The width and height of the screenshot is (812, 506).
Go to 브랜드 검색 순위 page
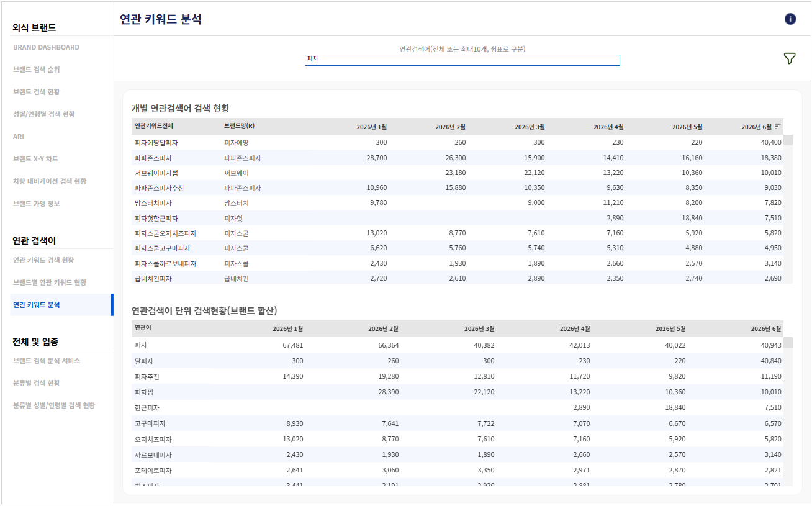coord(36,70)
